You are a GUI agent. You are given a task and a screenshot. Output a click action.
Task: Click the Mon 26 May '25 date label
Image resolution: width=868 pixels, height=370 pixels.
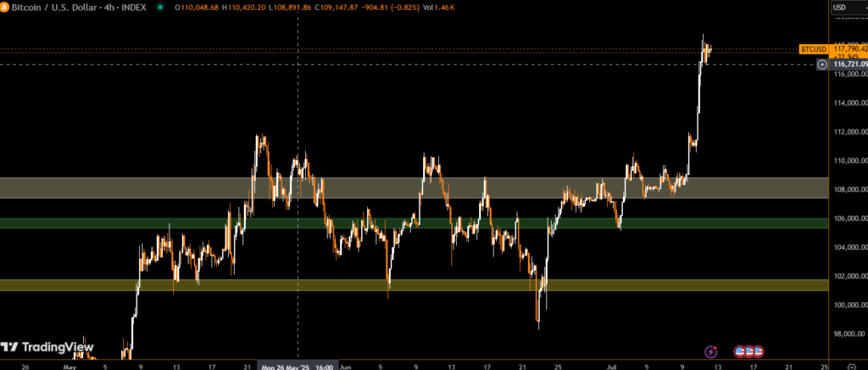297,367
